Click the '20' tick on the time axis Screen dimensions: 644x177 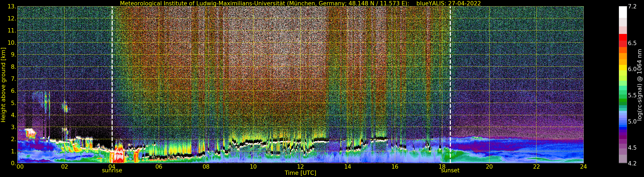(489, 166)
